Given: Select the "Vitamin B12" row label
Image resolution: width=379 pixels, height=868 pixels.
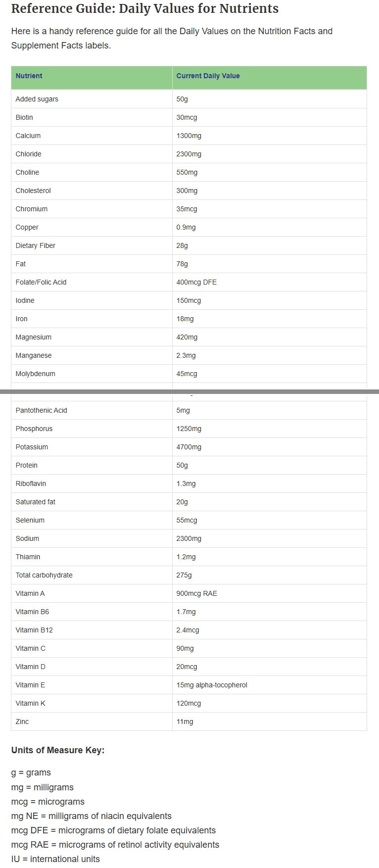Looking at the screenshot, I should coord(34,630).
